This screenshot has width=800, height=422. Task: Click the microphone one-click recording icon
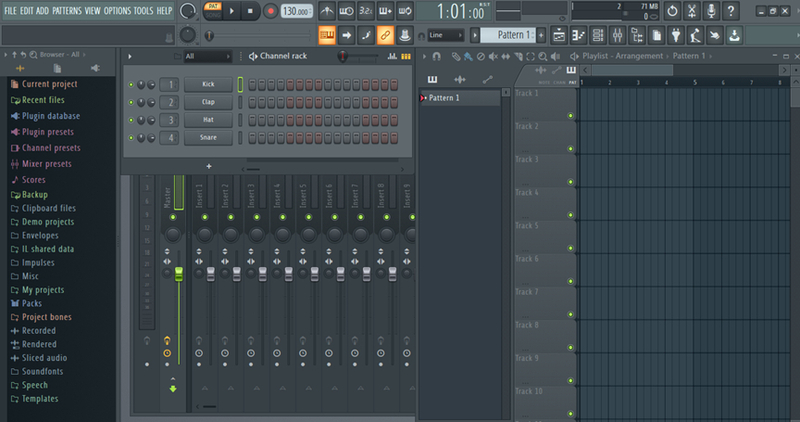pyautogui.click(x=711, y=11)
